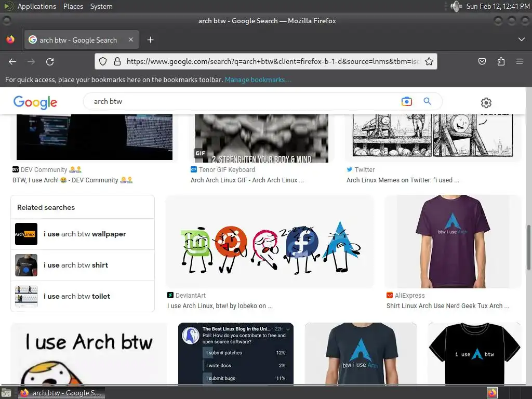Open the black 'i use btw' shirt image
Viewport: 532px width, 399px height.
474,353
